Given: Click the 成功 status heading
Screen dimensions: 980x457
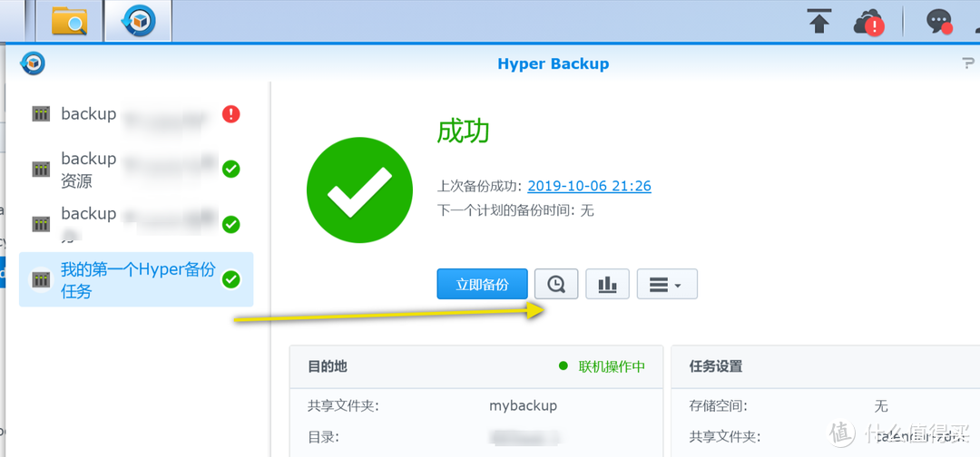Looking at the screenshot, I should tap(463, 131).
